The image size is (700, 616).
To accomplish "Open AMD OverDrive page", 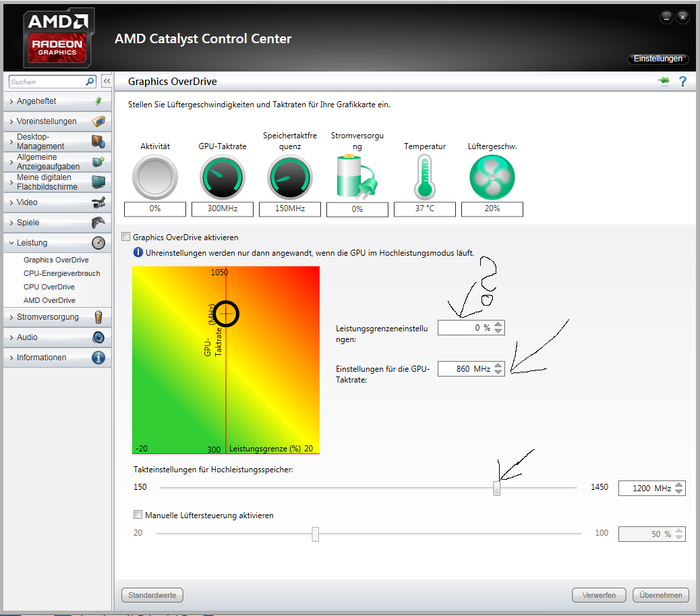I will 49,300.
